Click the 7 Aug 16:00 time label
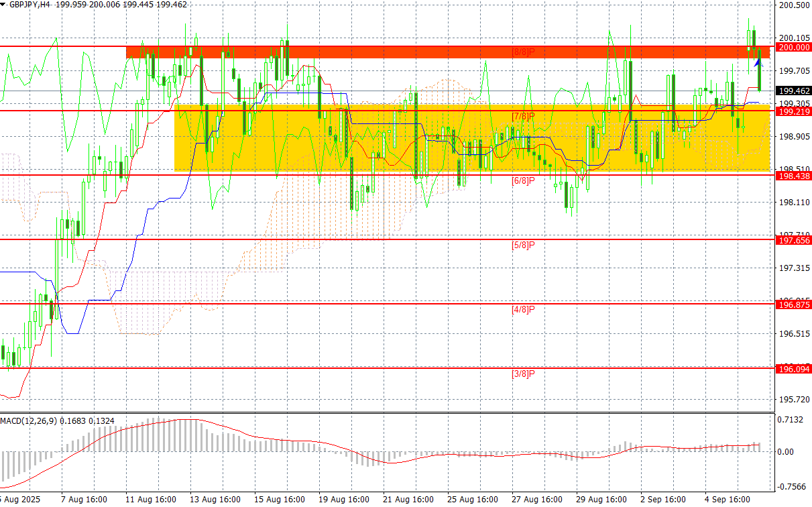 coord(84,500)
